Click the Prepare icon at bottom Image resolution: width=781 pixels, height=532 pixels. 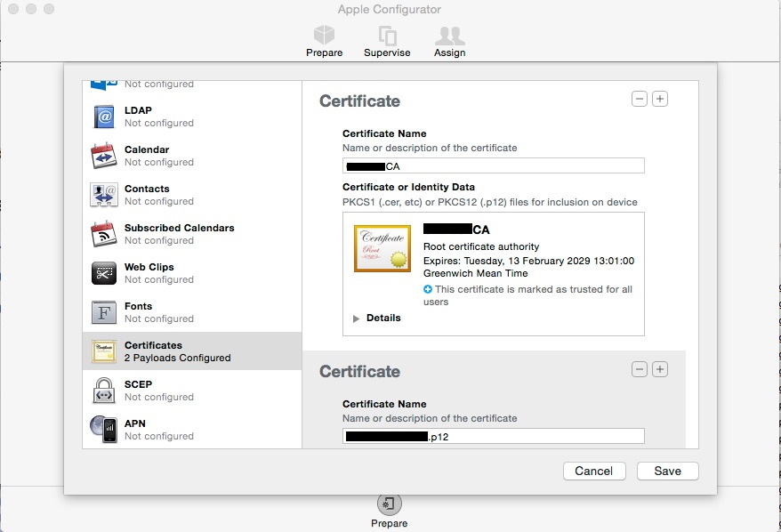point(389,504)
